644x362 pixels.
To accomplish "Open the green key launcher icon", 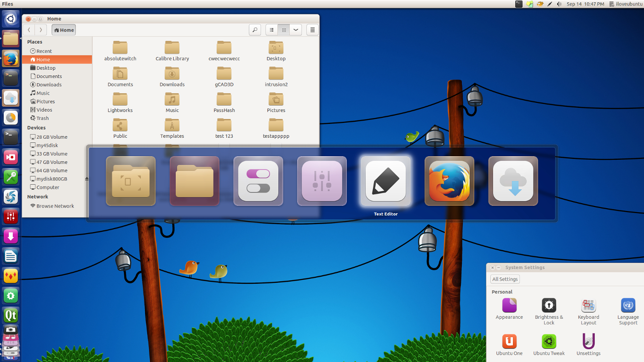I will tap(11, 177).
